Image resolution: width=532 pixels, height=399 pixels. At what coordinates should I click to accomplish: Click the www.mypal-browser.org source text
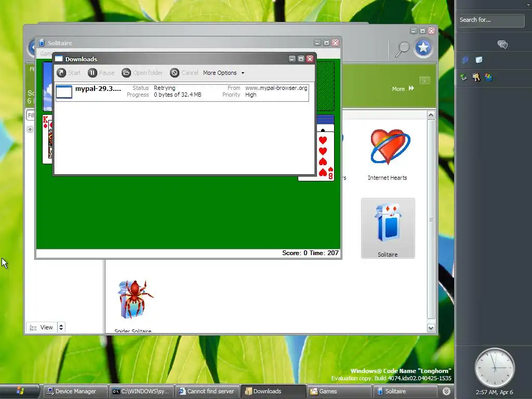[x=276, y=88]
